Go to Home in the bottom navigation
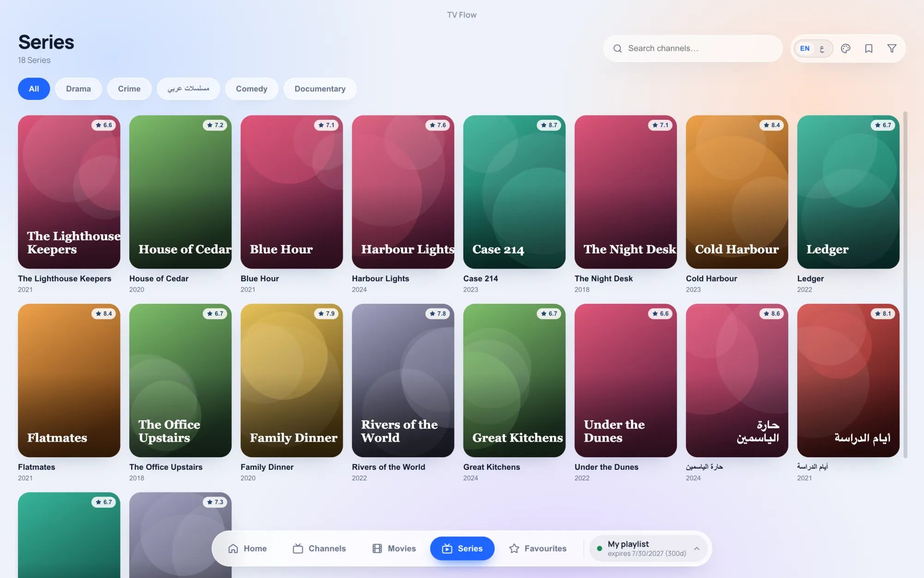The width and height of the screenshot is (924, 578). [248, 548]
